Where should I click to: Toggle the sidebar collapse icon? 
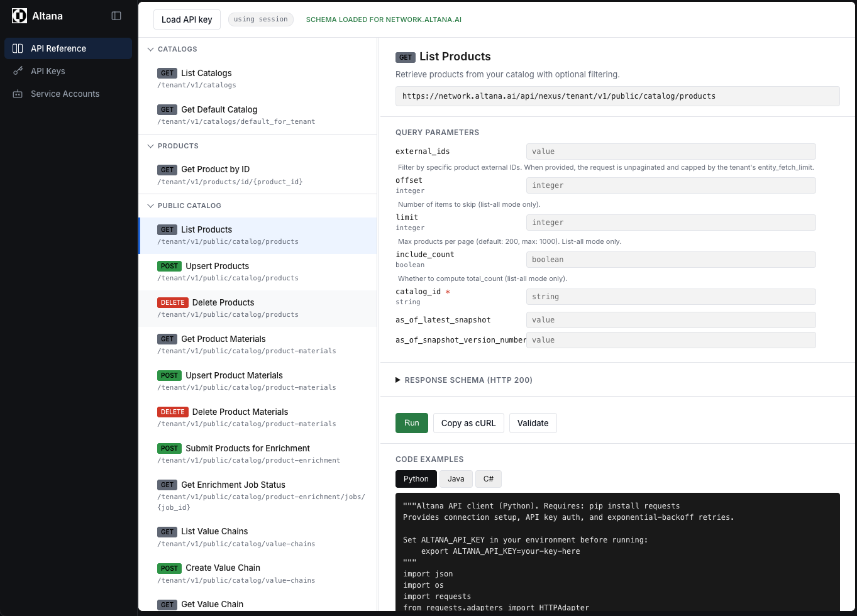116,16
